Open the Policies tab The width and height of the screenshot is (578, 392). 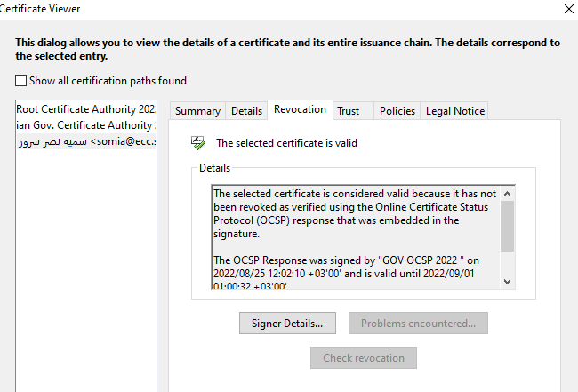pos(397,111)
